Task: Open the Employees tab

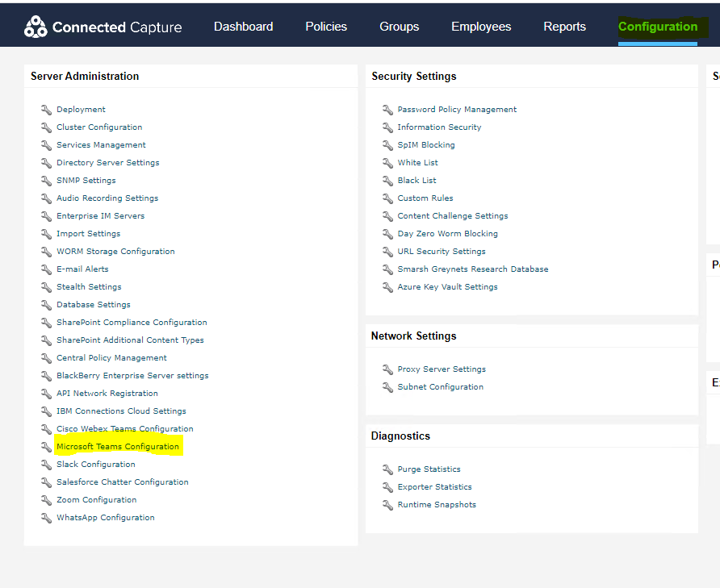Action: click(x=481, y=27)
